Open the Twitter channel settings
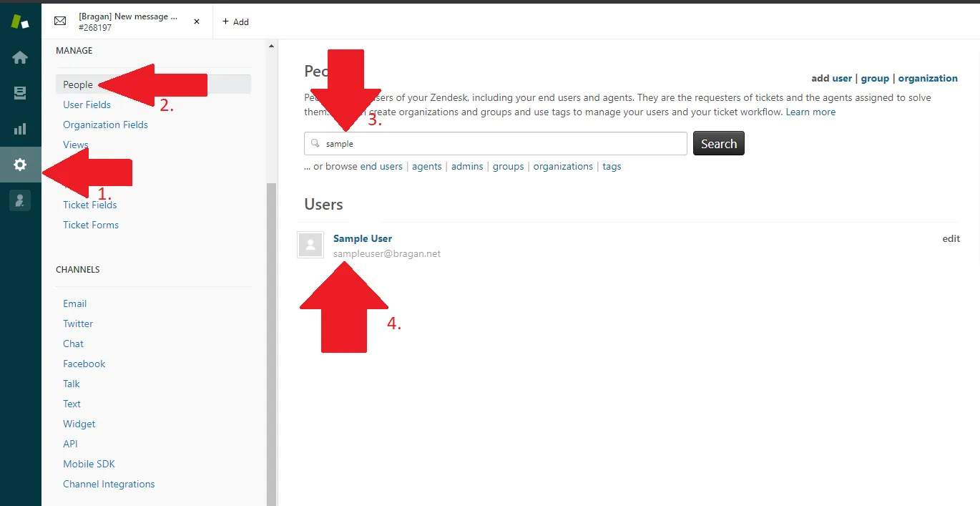The width and height of the screenshot is (980, 506). click(78, 323)
